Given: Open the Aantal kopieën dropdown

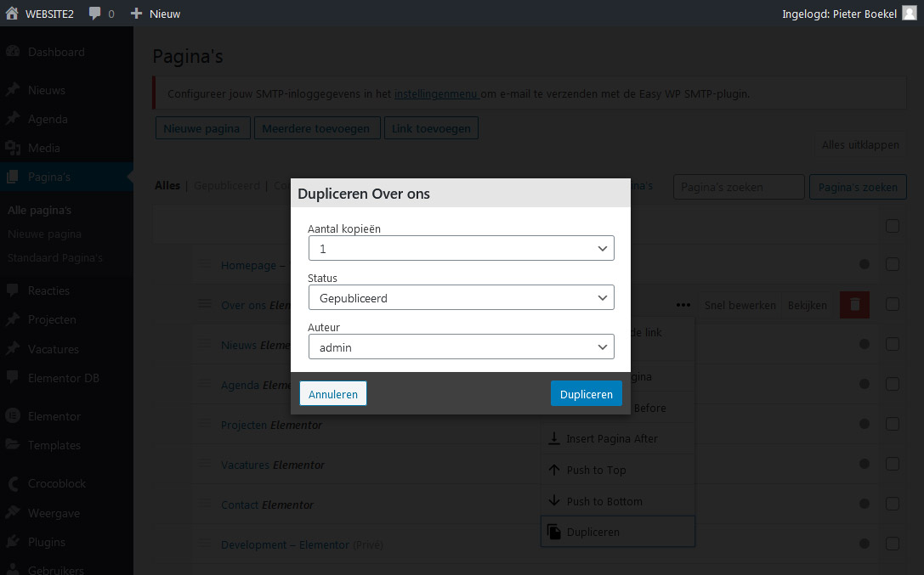Looking at the screenshot, I should point(461,248).
